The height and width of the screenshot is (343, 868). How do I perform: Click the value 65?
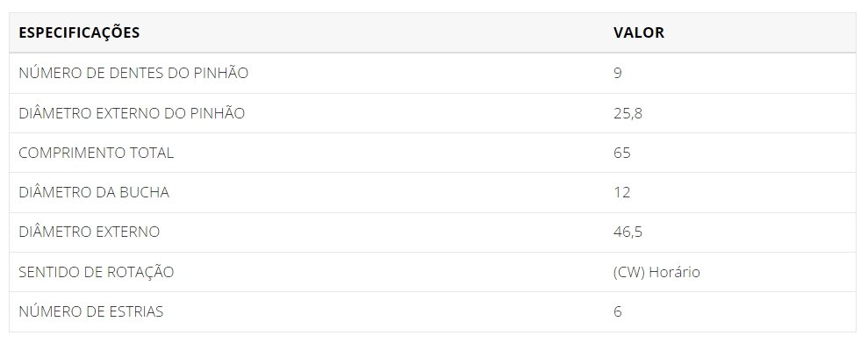pyautogui.click(x=622, y=153)
